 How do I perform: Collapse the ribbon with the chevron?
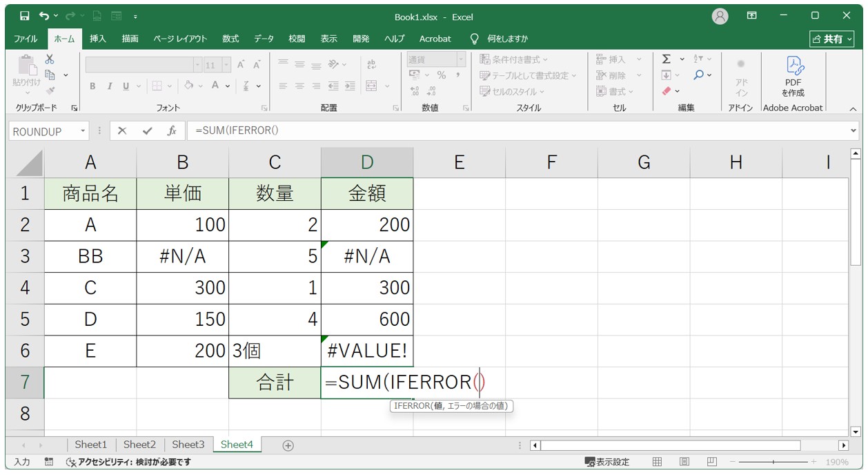[853, 108]
